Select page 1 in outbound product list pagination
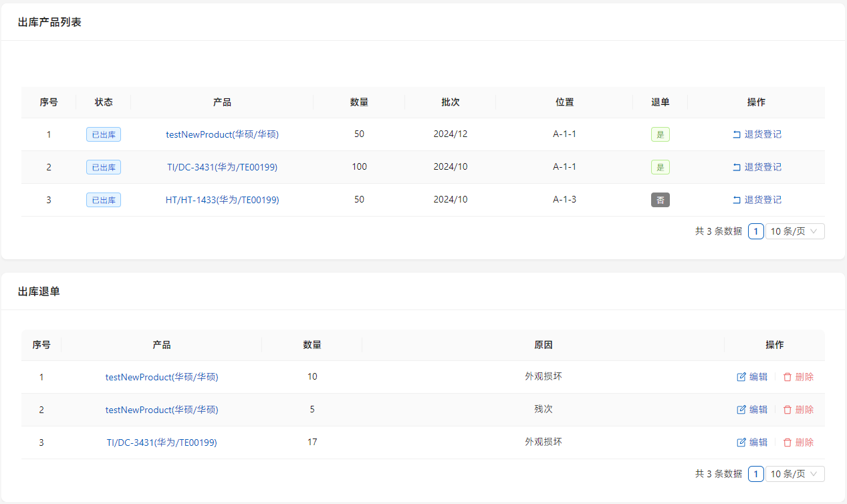The image size is (847, 504). pos(755,231)
